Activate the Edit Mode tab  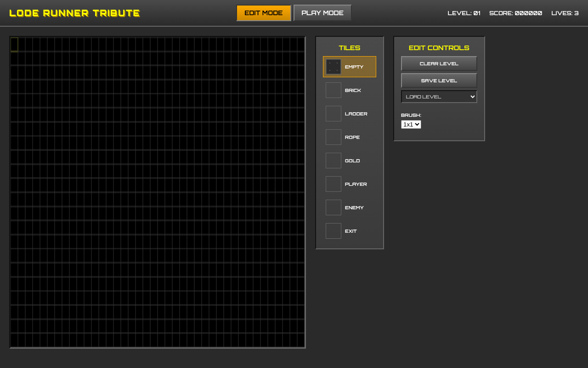click(264, 13)
